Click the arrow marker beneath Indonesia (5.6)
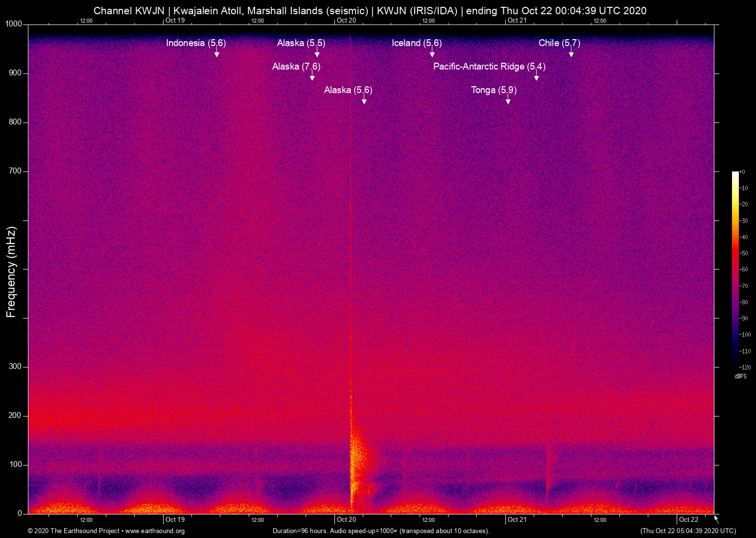 pyautogui.click(x=216, y=53)
